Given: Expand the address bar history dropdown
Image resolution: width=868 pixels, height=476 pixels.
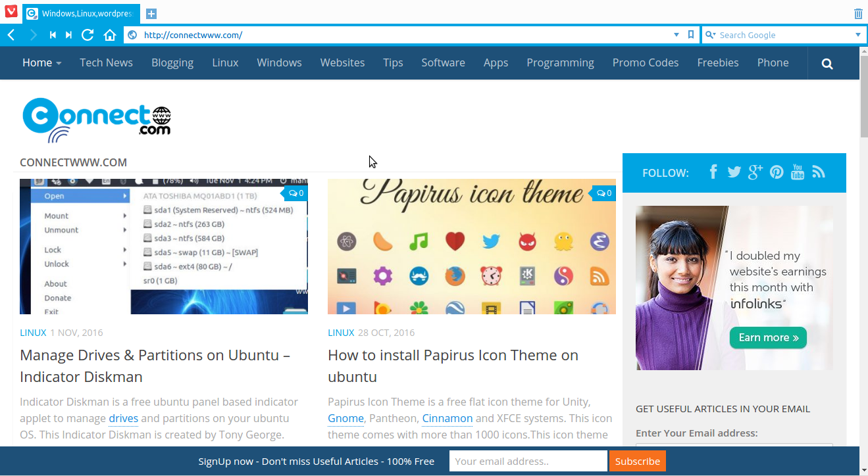Looking at the screenshot, I should point(677,35).
